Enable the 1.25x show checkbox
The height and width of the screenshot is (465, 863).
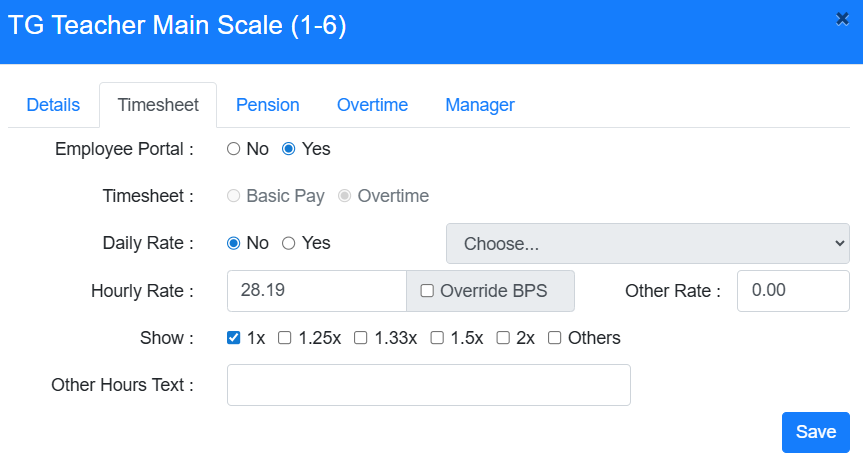[285, 338]
